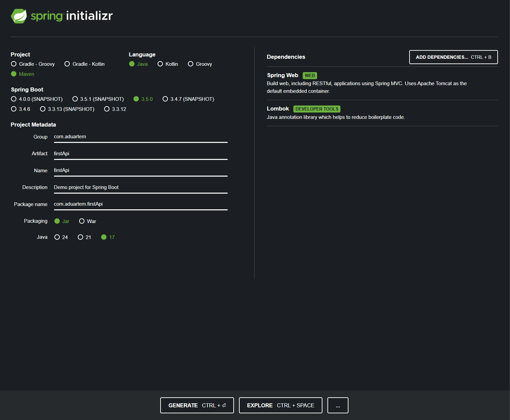Viewport: 510px width, 420px height.
Task: Click the DEVELOPER TOOLS tag badge
Action: pos(317,109)
